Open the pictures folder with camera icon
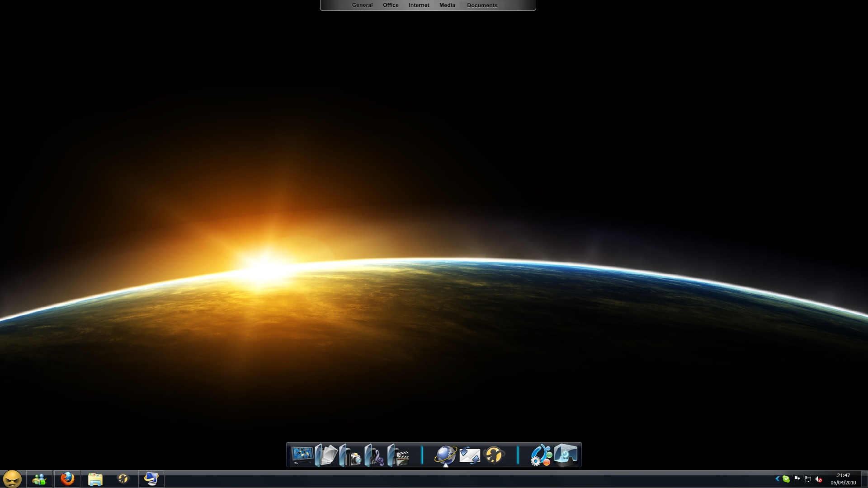Screen dimensions: 868x488 point(350,455)
